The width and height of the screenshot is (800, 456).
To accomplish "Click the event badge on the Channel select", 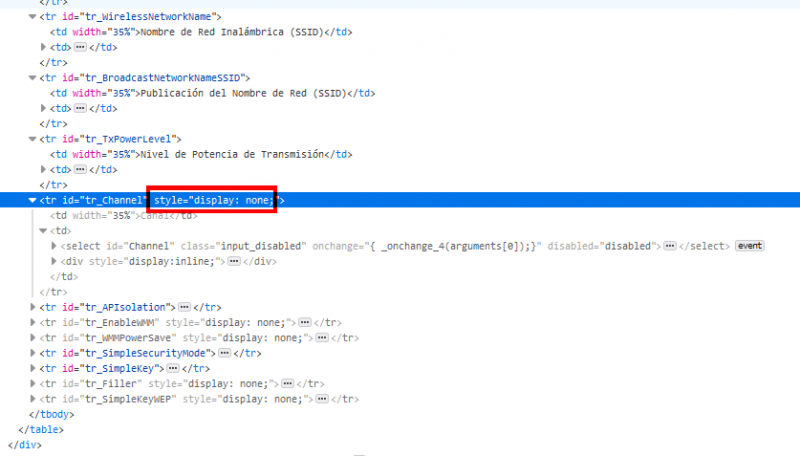I will coord(750,245).
